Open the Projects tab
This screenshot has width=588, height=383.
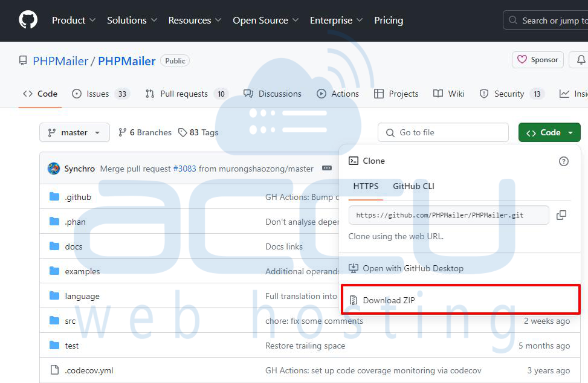click(x=396, y=94)
